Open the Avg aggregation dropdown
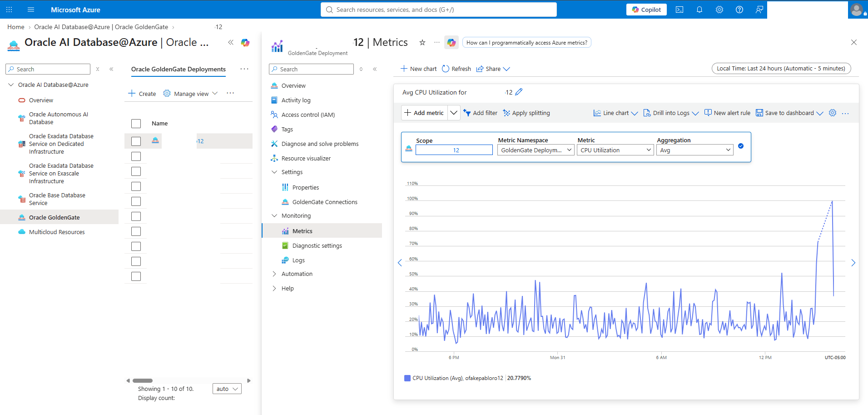This screenshot has width=868, height=415. [695, 150]
